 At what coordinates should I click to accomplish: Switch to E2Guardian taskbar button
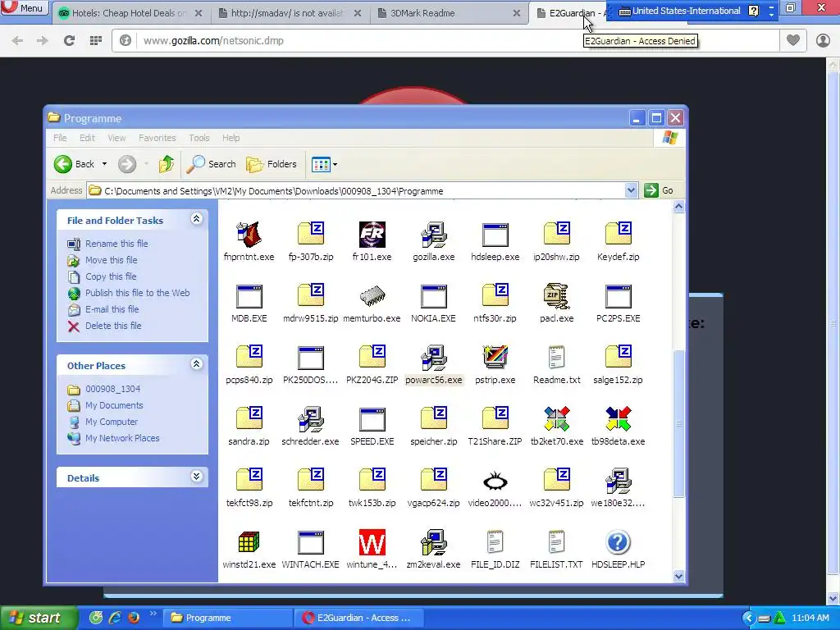[358, 618]
